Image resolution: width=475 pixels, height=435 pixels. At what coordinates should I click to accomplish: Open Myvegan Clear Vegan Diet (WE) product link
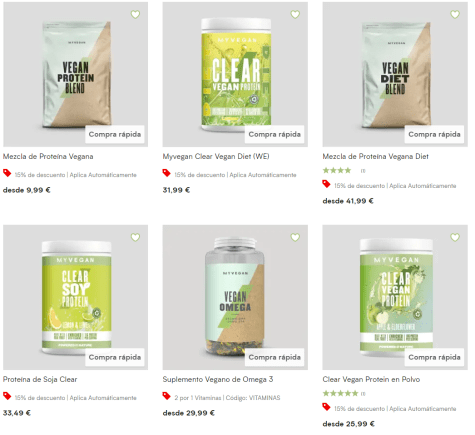click(216, 156)
